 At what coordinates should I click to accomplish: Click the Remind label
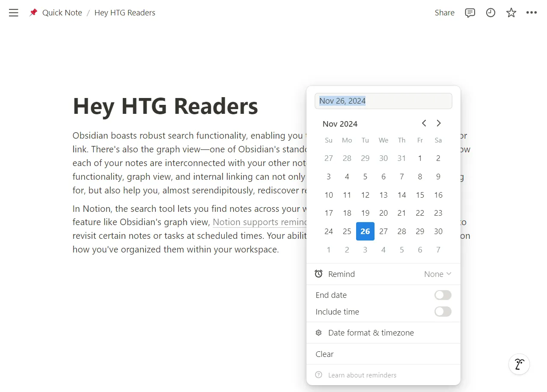pos(342,274)
